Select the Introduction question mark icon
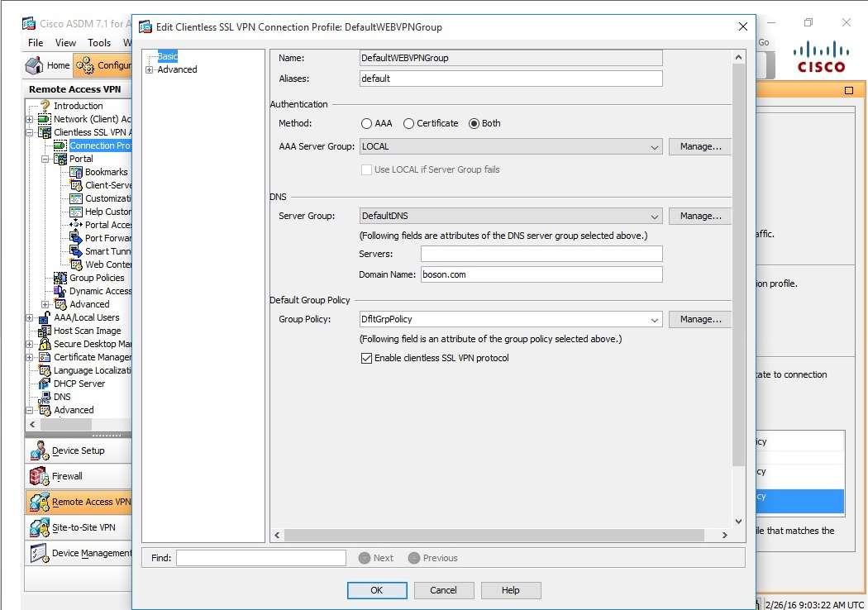 click(45, 106)
